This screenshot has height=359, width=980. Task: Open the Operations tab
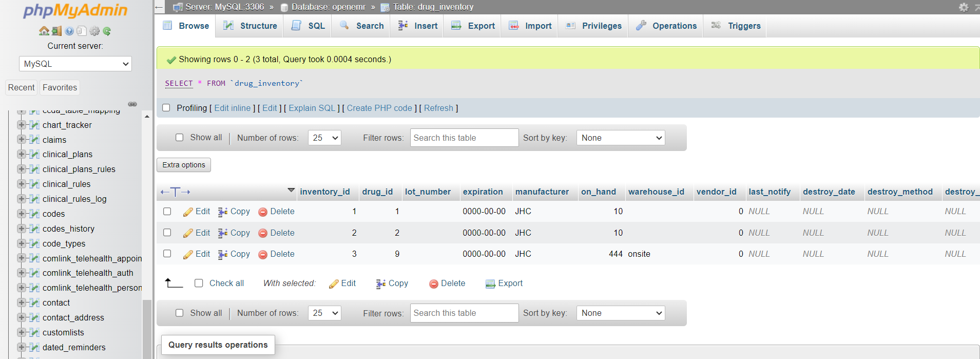(666, 26)
